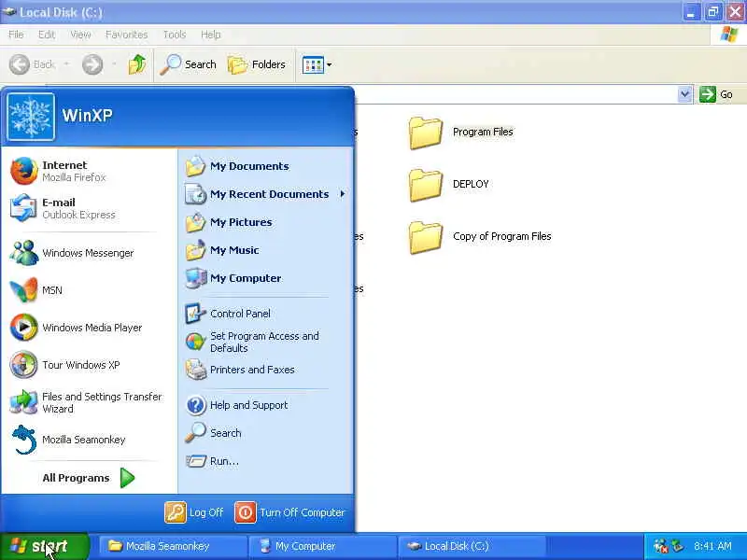Viewport: 747px width, 560px height.
Task: Switch to Mozilla Seamonkey taskbar window
Action: pyautogui.click(x=174, y=546)
